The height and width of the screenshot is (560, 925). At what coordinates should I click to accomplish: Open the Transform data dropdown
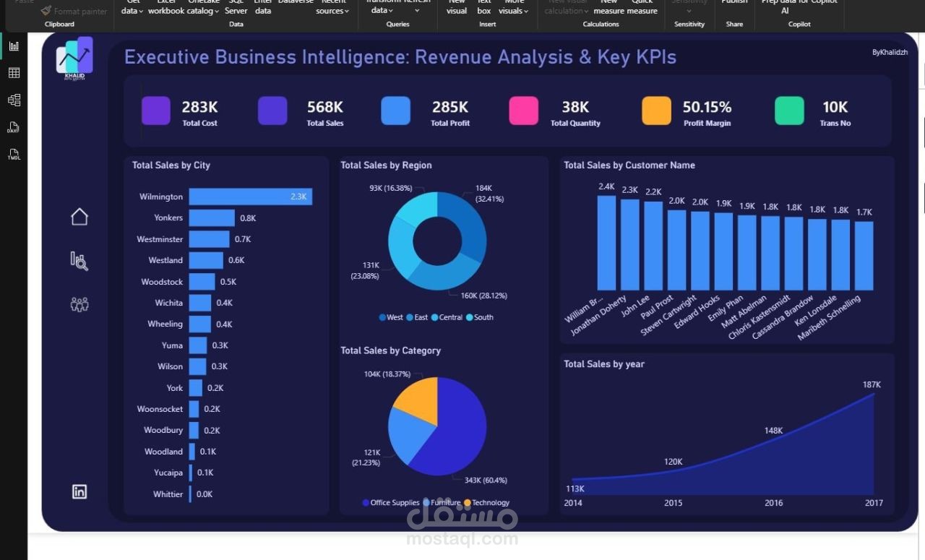pyautogui.click(x=382, y=9)
